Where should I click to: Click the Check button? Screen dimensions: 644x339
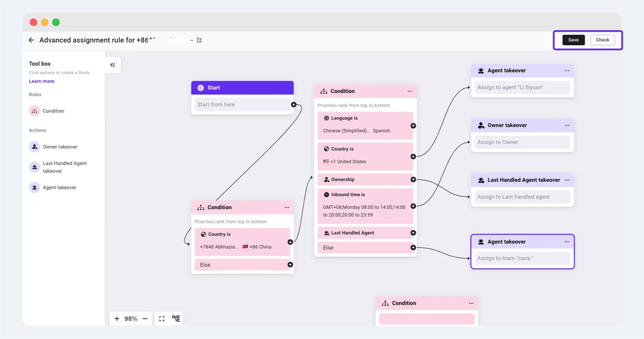(x=603, y=40)
